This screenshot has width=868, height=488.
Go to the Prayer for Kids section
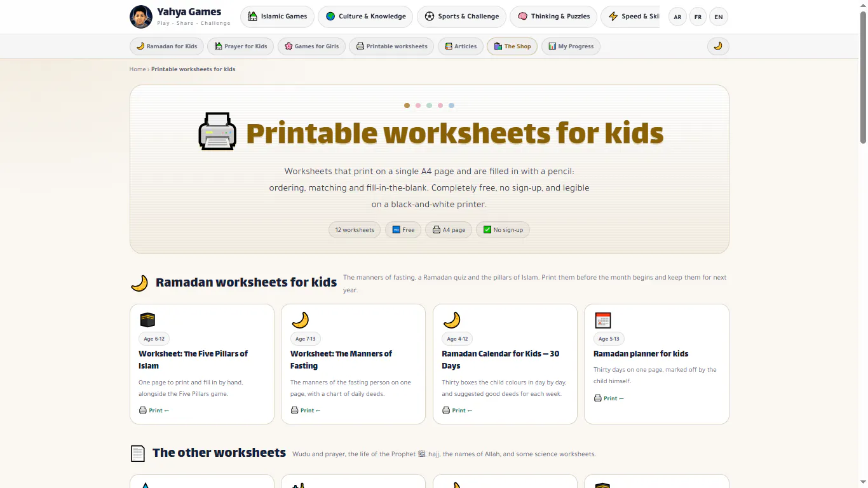(241, 46)
